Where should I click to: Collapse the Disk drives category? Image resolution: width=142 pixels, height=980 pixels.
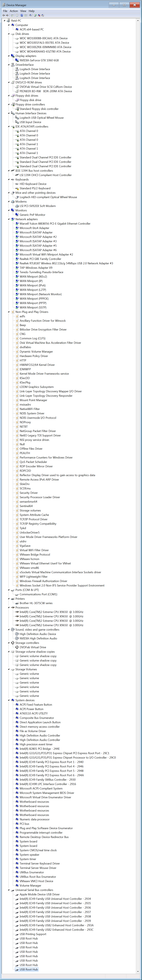tap(9, 34)
